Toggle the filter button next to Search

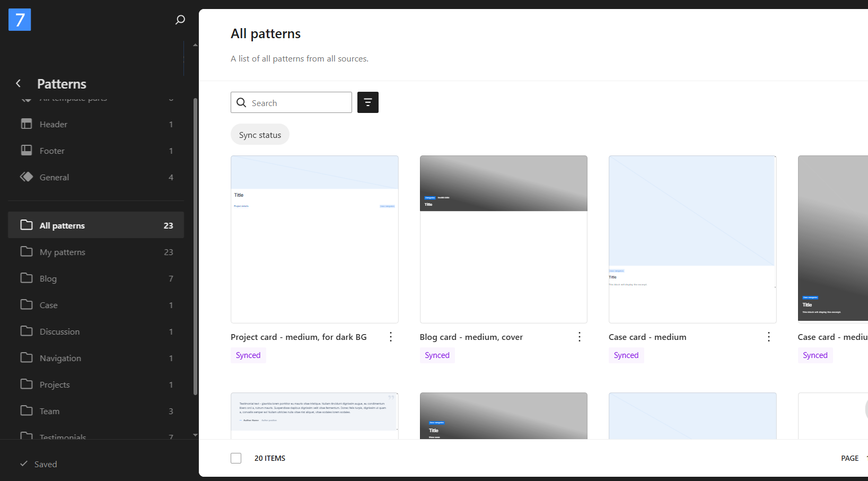pyautogui.click(x=367, y=102)
